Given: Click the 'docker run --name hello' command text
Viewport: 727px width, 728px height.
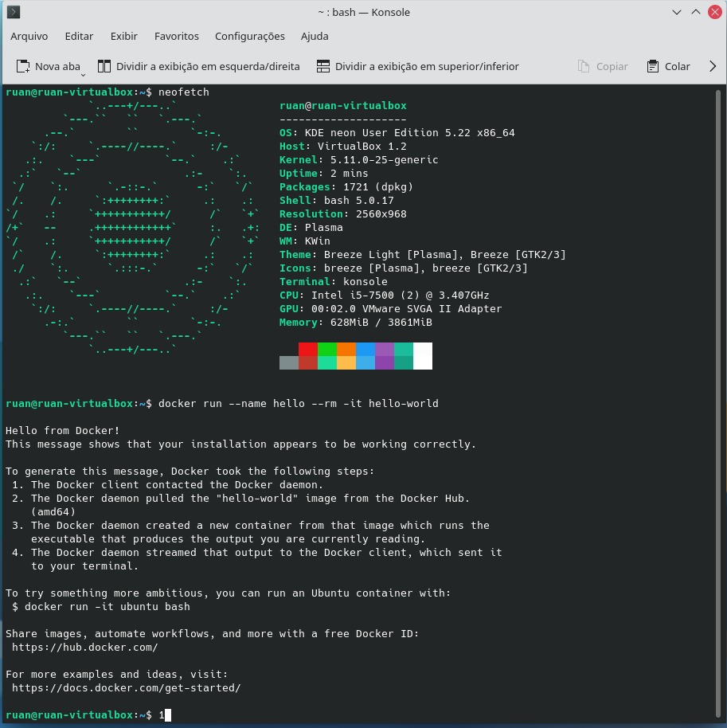Looking at the screenshot, I should (x=299, y=404).
